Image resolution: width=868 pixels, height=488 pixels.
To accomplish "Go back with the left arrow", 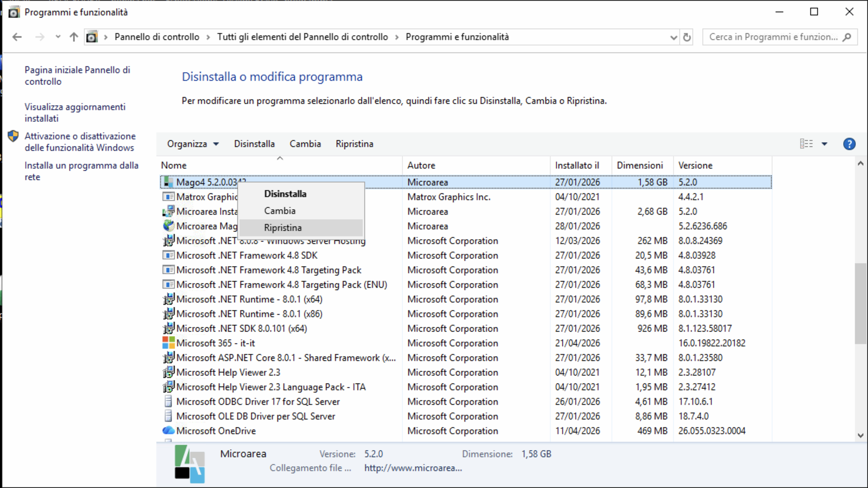I will (x=17, y=37).
